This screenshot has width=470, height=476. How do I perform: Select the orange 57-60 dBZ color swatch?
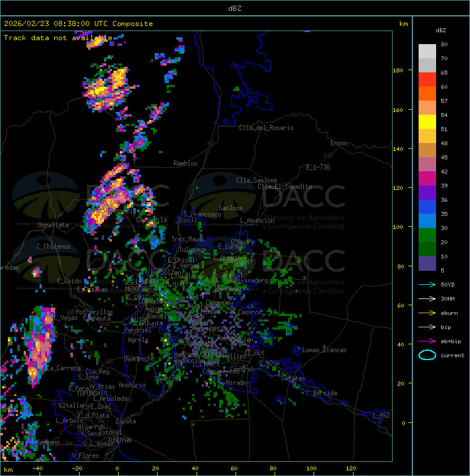pos(427,94)
